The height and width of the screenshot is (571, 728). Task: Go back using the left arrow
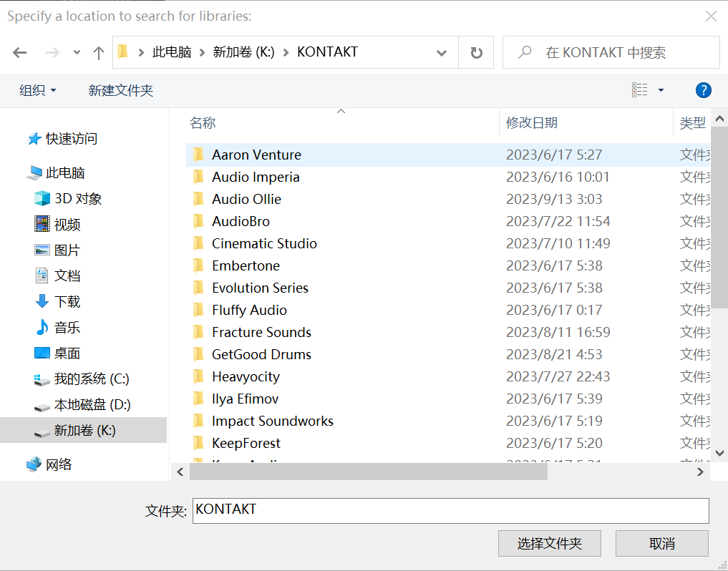click(19, 52)
